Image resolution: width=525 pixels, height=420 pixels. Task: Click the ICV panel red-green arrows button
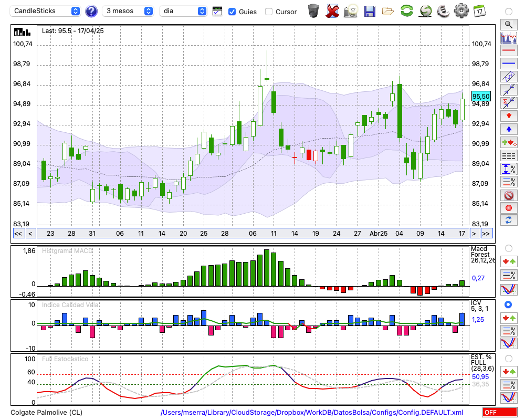509,318
